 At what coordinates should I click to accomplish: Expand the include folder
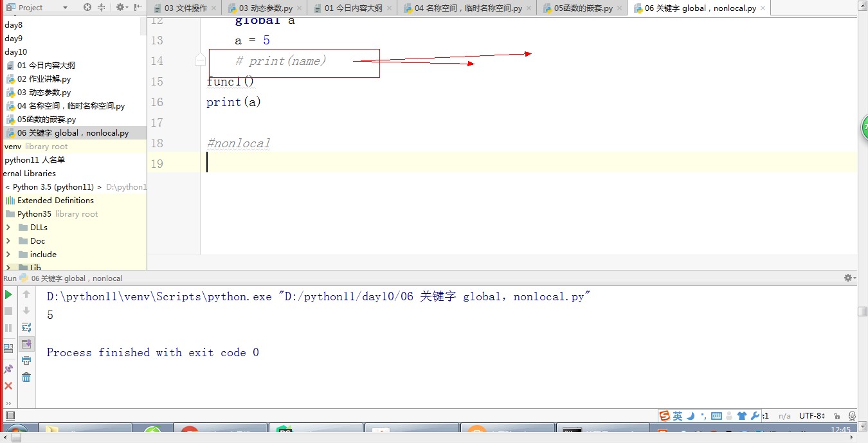click(8, 254)
